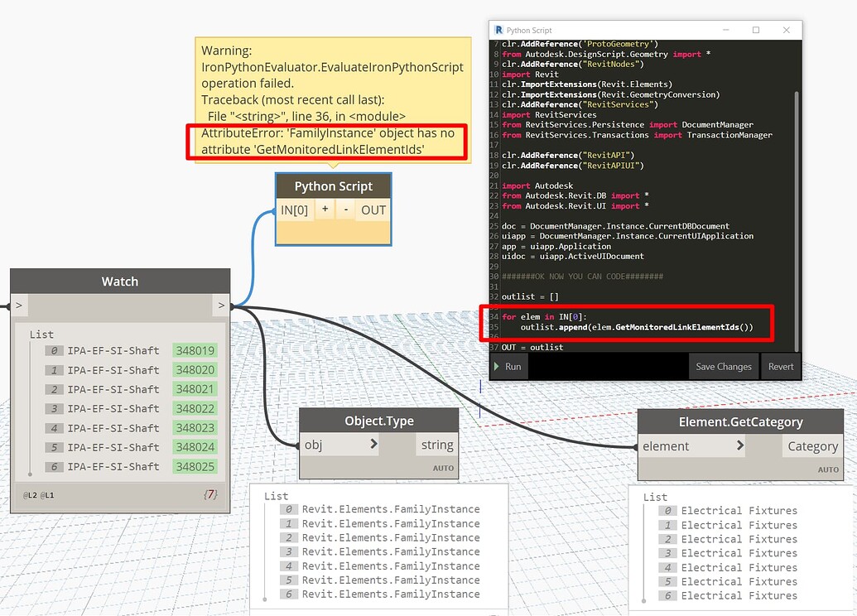Toggle AUTO lacing on the Element.GetCategory node
The height and width of the screenshot is (616, 857).
pos(828,469)
